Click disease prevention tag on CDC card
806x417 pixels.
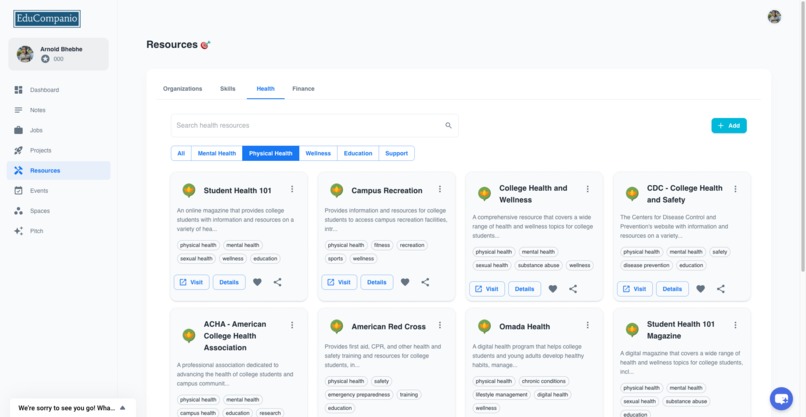point(647,266)
